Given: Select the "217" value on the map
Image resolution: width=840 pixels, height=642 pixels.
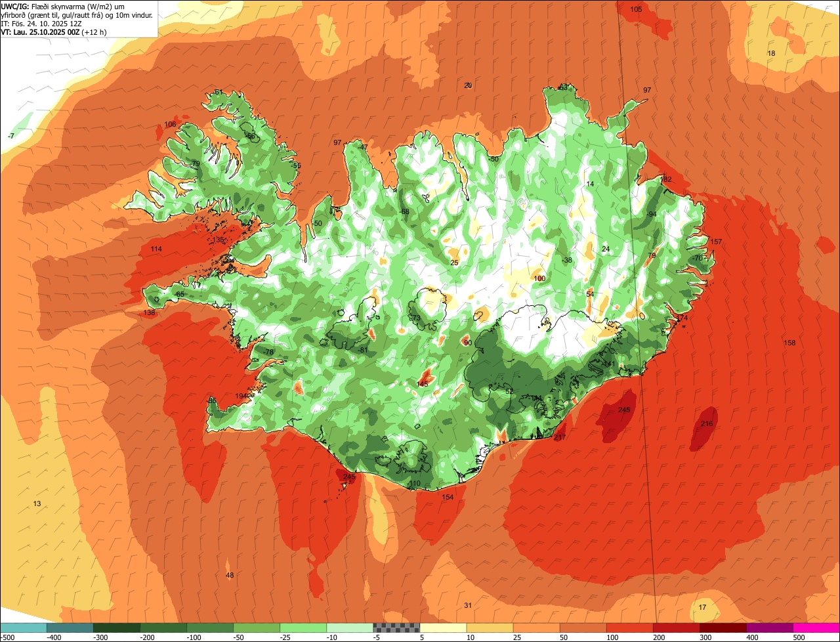Looking at the screenshot, I should coord(560,438).
